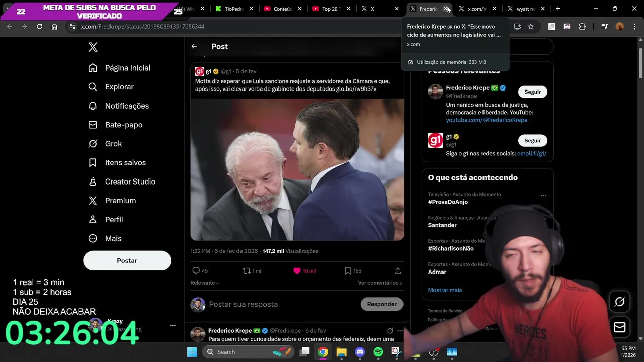Screen dimensions: 644x362
Task: Open Grok icon on Frederico Krepe reply
Action: coord(390,331)
